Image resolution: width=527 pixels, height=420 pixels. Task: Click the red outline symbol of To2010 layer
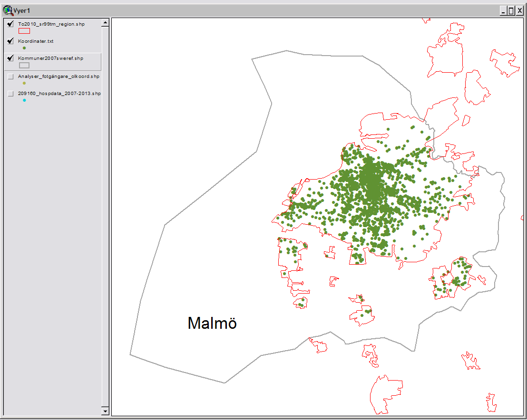click(24, 31)
